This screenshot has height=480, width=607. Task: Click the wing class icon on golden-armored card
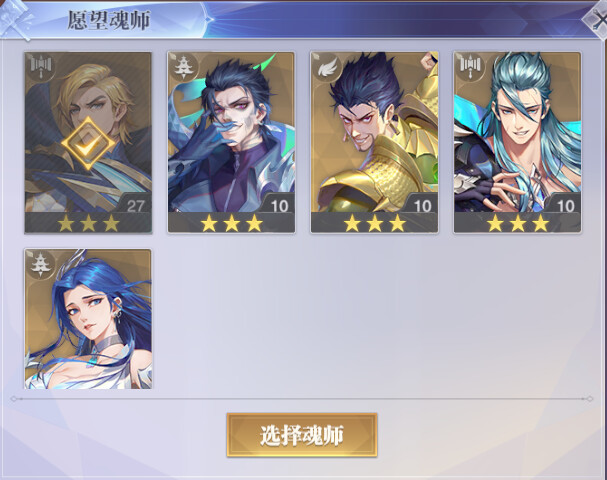point(326,67)
